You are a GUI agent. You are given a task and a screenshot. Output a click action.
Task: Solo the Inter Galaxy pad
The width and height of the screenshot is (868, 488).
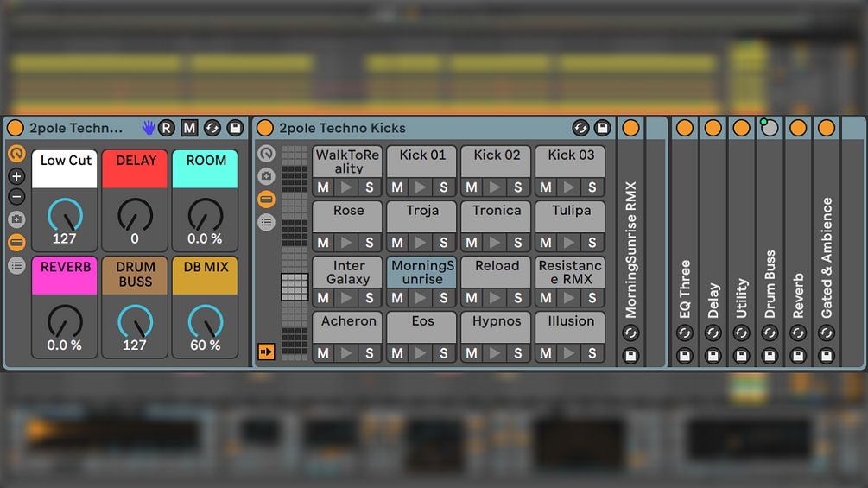pos(370,298)
